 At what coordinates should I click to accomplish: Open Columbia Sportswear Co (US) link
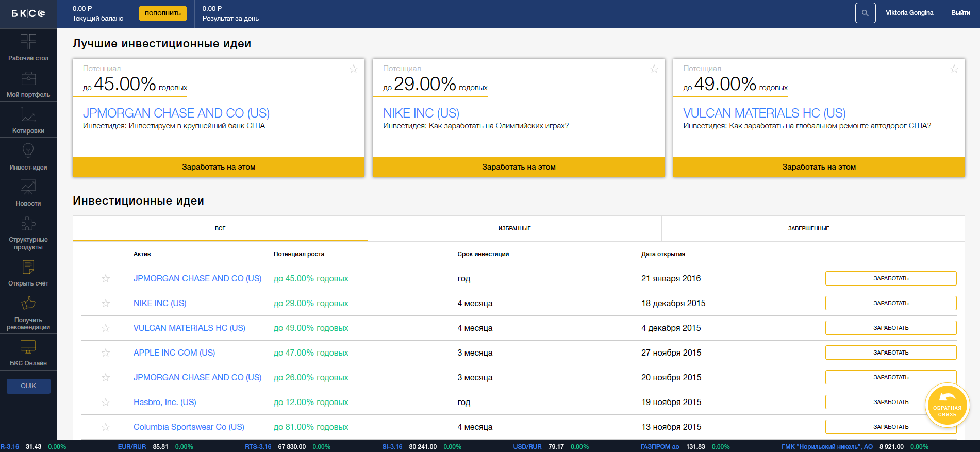(189, 427)
